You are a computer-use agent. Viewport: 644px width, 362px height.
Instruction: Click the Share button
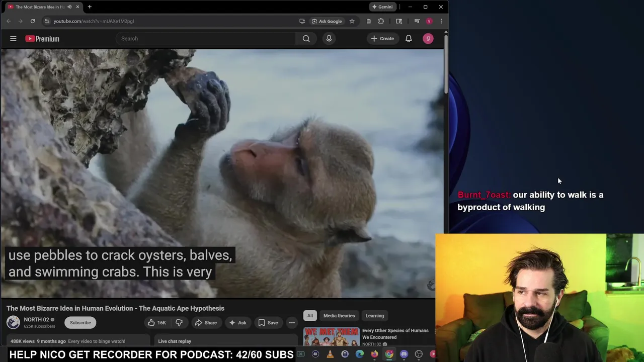click(206, 323)
